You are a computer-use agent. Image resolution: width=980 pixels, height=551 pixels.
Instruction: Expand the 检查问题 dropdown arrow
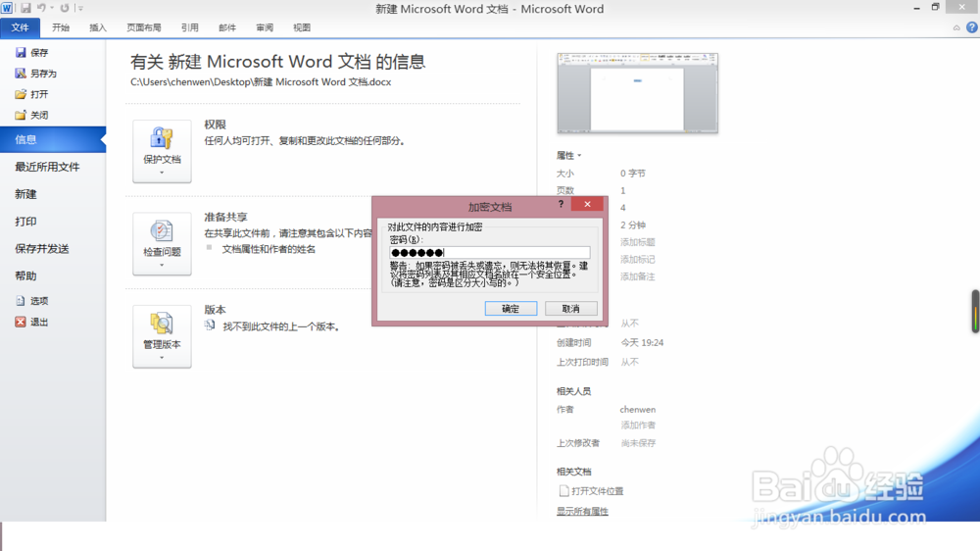click(162, 265)
